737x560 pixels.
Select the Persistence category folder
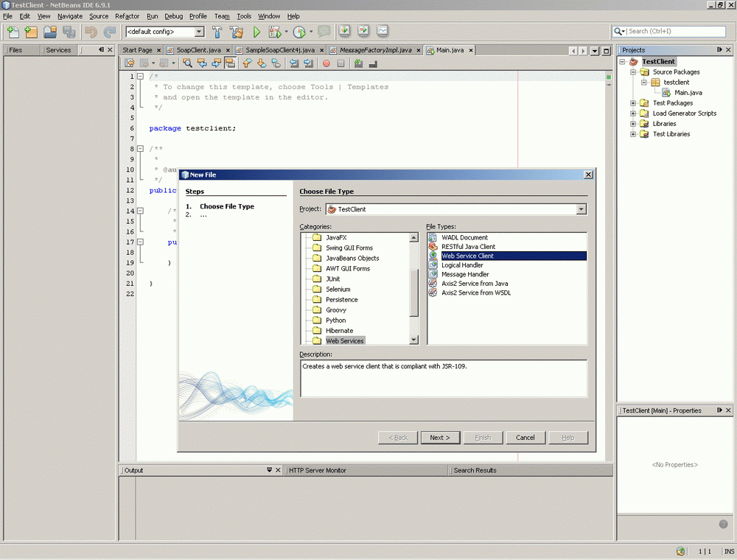[x=342, y=300]
